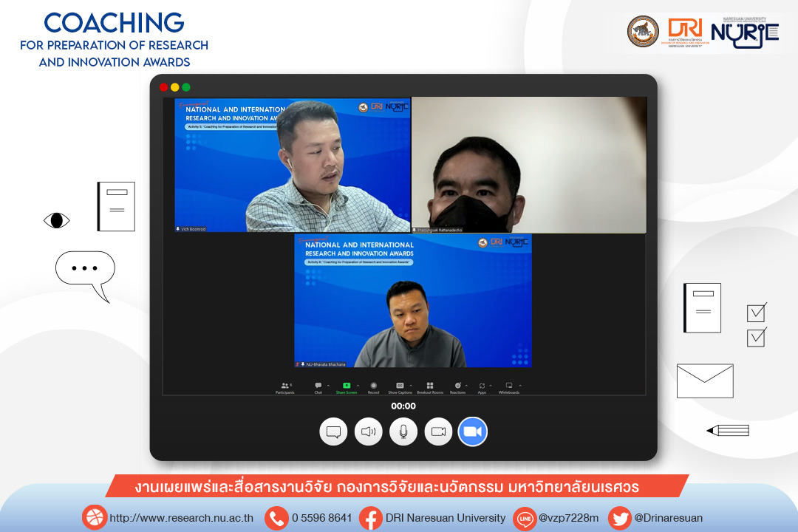Click the phone icon in footer
798x532 pixels.
(x=276, y=518)
